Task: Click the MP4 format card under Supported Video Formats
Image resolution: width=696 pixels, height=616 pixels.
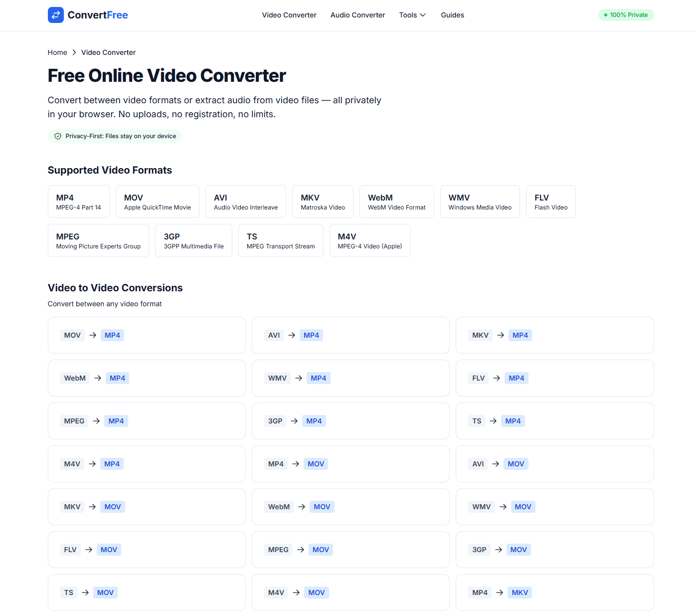Action: pyautogui.click(x=78, y=201)
